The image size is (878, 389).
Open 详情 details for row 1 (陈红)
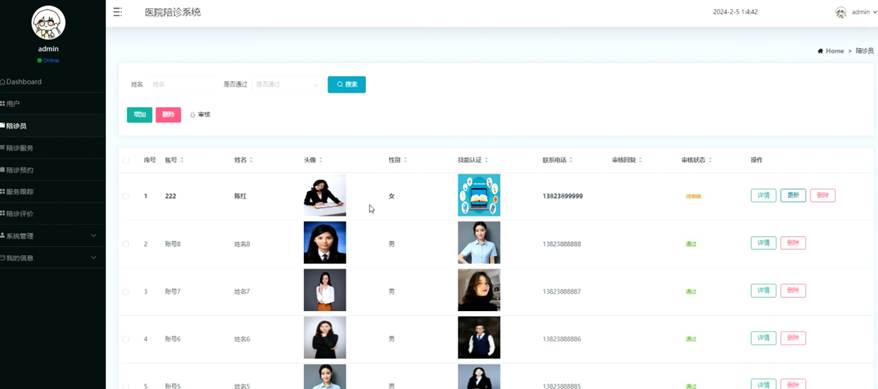point(763,195)
